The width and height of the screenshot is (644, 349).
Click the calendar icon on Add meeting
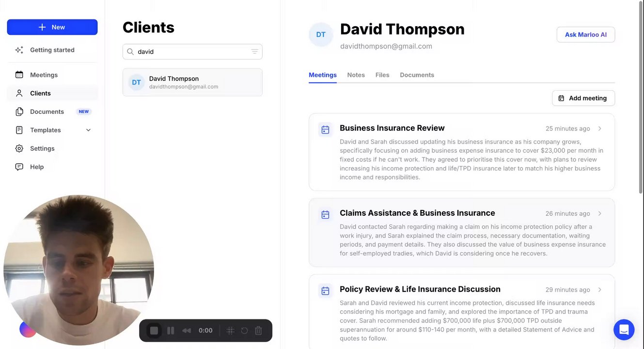tap(561, 98)
